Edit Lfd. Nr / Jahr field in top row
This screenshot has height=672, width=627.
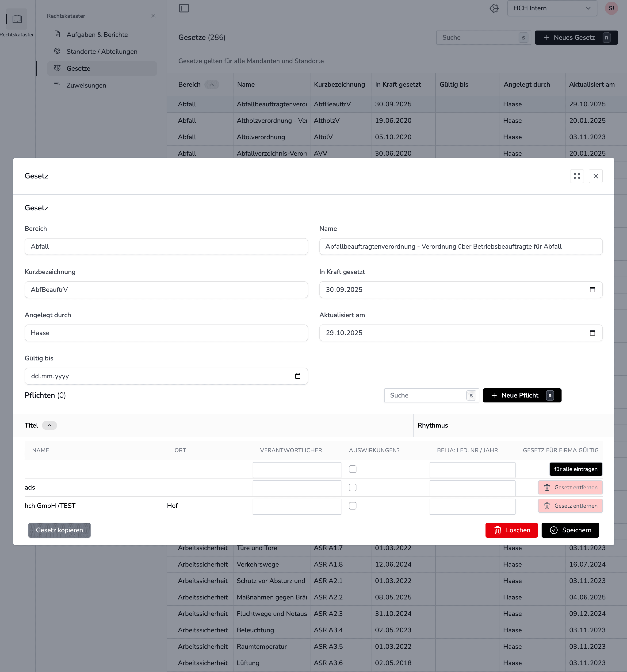pyautogui.click(x=472, y=470)
